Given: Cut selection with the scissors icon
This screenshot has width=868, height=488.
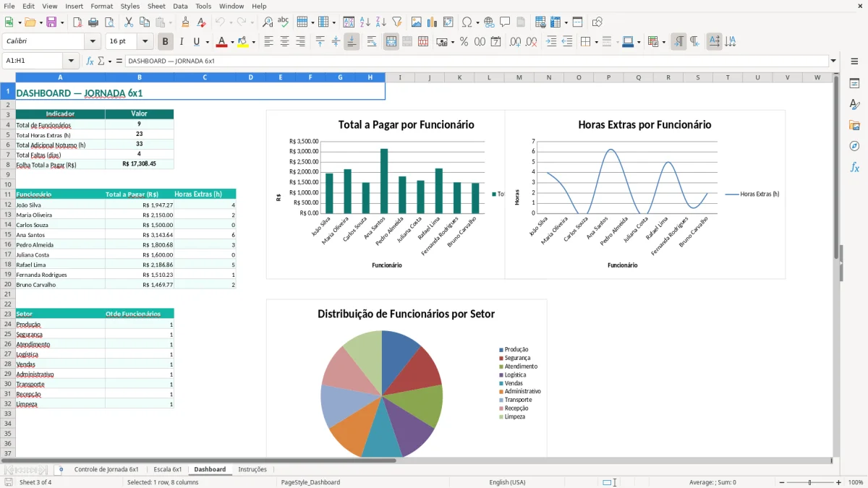Looking at the screenshot, I should click(x=129, y=22).
